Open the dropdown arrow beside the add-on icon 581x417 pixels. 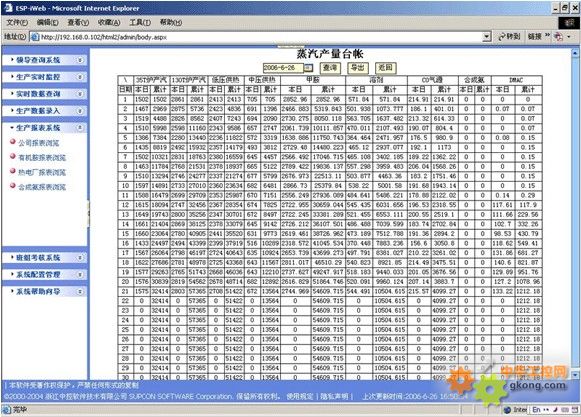[569, 37]
